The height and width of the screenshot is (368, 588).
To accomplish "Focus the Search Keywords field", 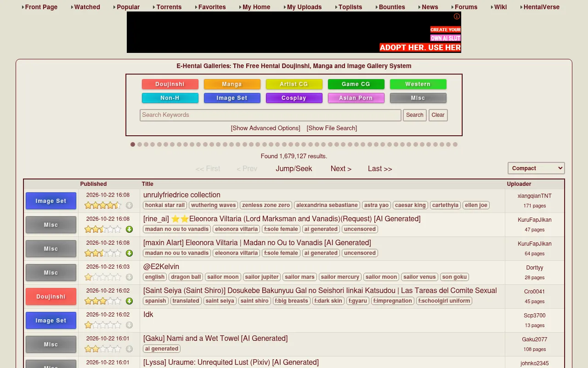I will [271, 115].
